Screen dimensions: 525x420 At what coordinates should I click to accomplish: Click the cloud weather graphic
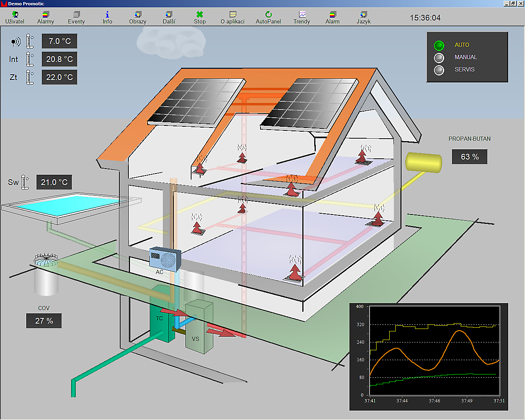coord(171,42)
